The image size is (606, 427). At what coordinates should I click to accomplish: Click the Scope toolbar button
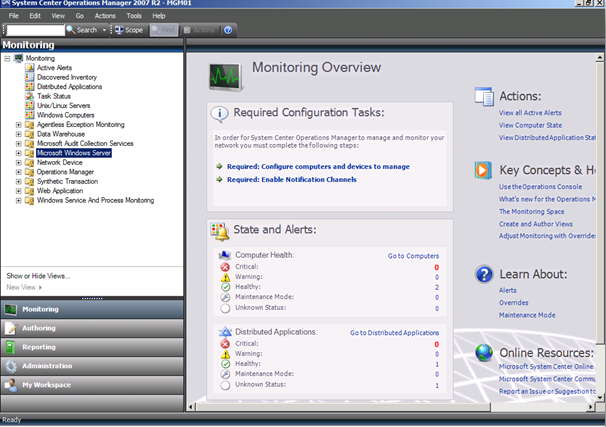[129, 30]
